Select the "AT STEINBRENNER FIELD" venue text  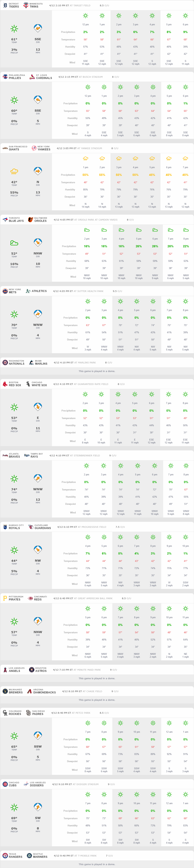85,456
